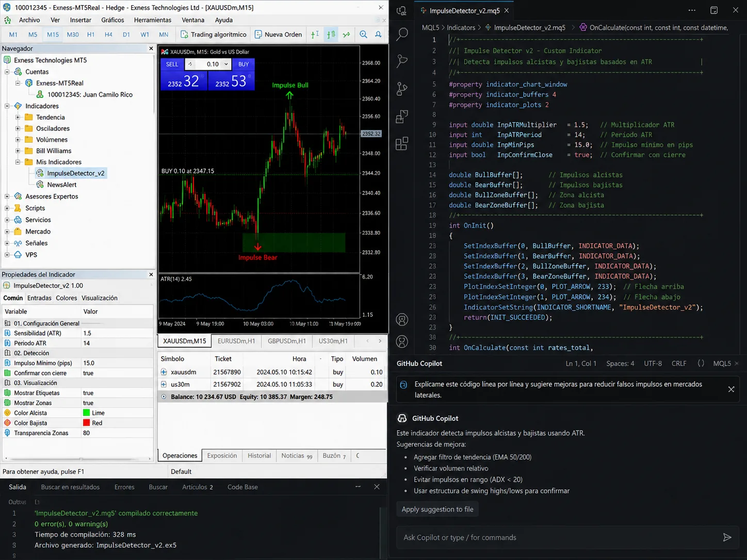Click the Confirmar con cierre true value

pyautogui.click(x=88, y=373)
